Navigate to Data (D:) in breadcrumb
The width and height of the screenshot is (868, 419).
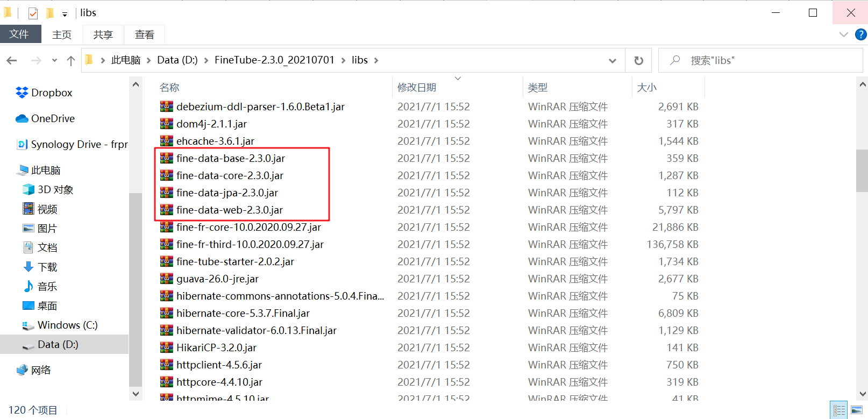pyautogui.click(x=177, y=60)
